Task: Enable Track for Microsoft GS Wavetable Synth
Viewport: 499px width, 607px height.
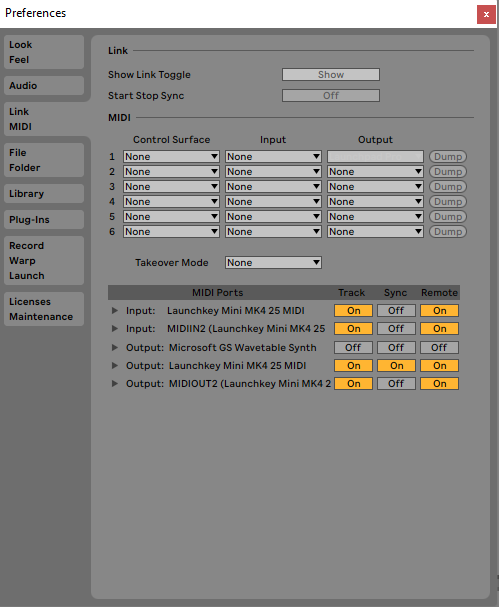Action: click(353, 348)
